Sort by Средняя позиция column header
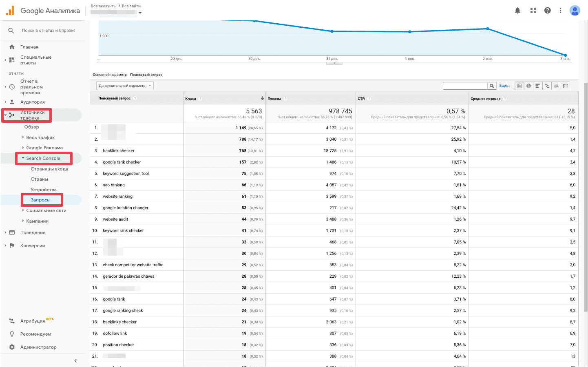Screen dimensions: 588x367 [485, 99]
